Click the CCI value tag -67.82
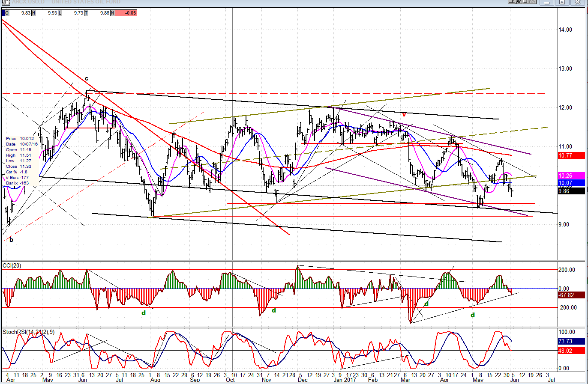588x384 pixels. [571, 295]
